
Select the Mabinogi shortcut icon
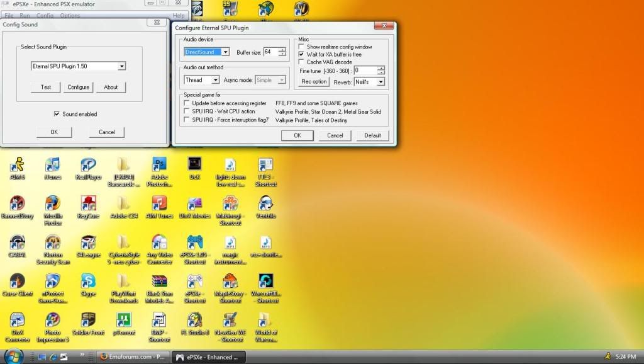tap(230, 210)
